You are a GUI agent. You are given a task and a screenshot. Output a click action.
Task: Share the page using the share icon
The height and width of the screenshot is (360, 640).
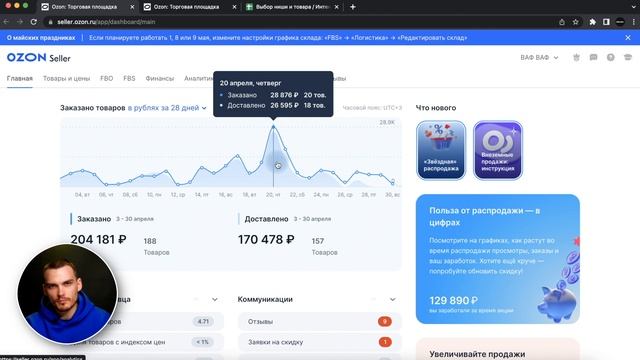[562, 22]
